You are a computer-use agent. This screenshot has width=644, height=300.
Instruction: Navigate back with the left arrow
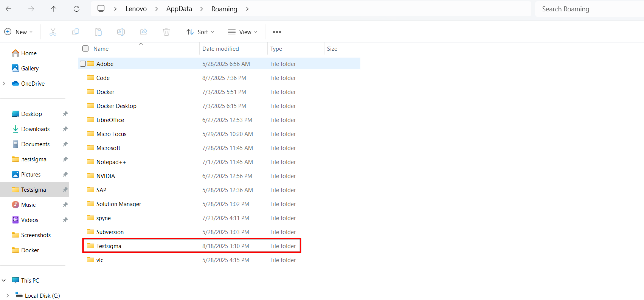point(9,9)
